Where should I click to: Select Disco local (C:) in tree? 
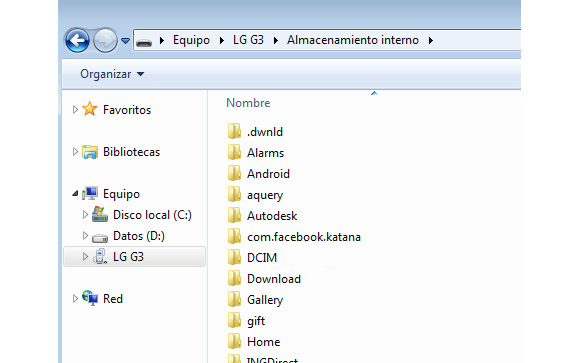point(152,215)
